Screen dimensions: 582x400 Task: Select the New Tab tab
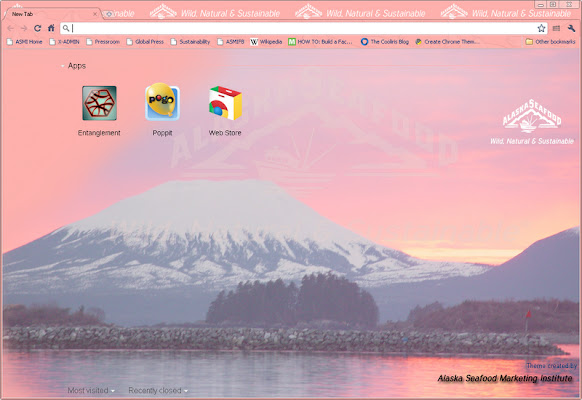pos(52,14)
